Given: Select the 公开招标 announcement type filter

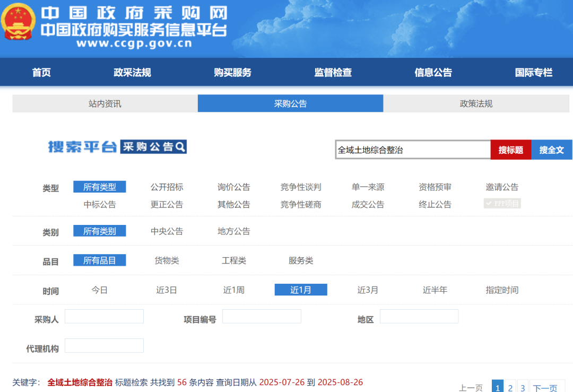Looking at the screenshot, I should coord(167,187).
